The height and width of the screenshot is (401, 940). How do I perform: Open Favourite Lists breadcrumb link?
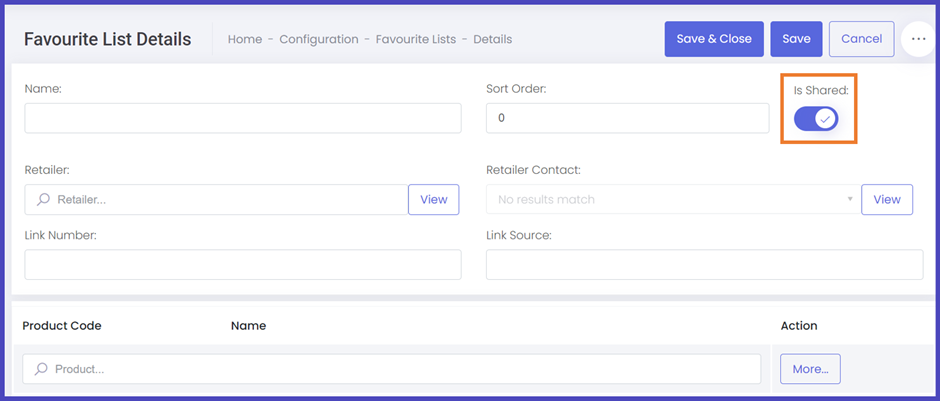pyautogui.click(x=415, y=40)
